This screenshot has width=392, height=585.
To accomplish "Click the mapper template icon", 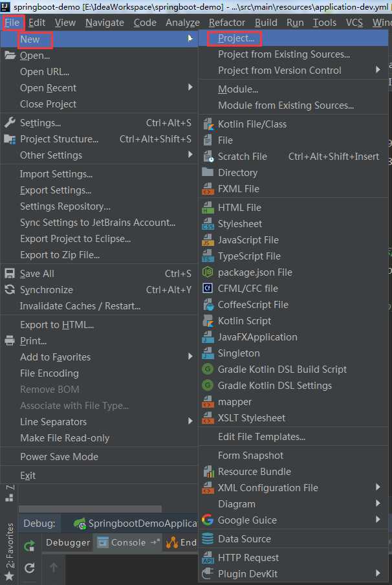I will click(208, 402).
